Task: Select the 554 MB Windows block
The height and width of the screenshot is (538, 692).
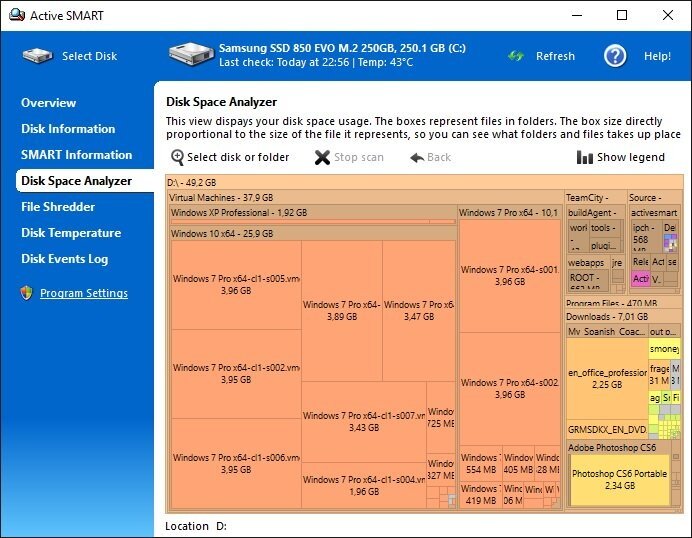Action: (x=481, y=463)
